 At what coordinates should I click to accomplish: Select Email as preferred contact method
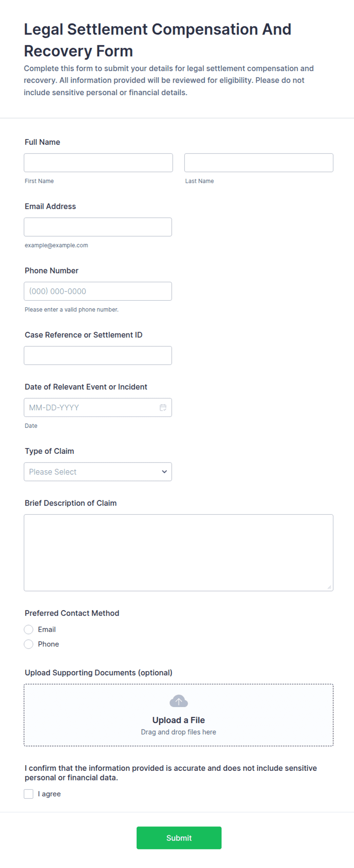coord(29,629)
